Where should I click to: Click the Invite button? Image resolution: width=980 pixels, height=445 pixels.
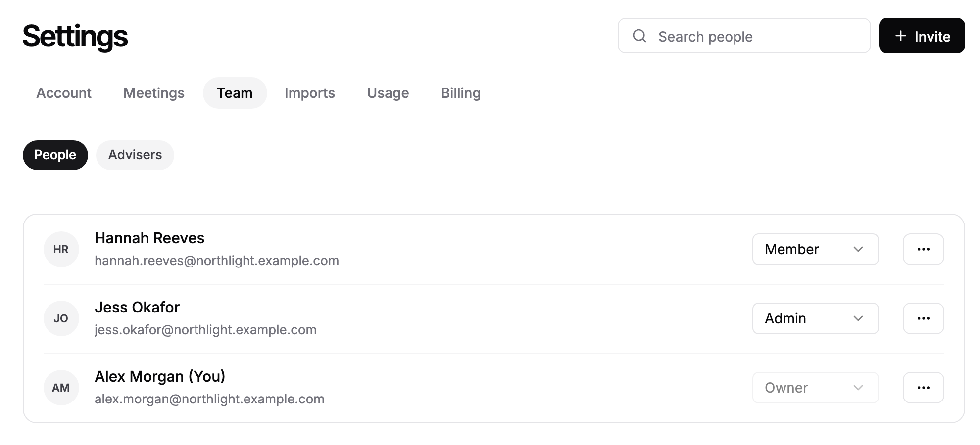(922, 36)
